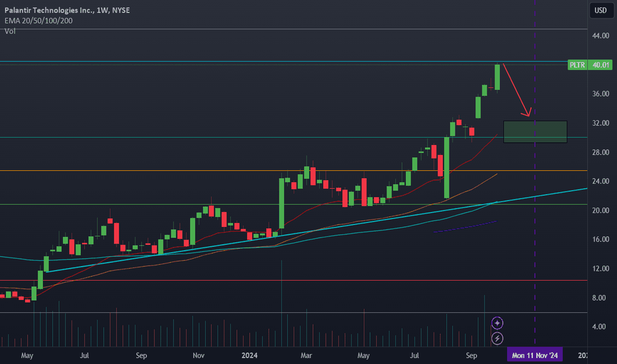Click the Mon 11 Nov '24 date label
This screenshot has width=617, height=364.
535,355
